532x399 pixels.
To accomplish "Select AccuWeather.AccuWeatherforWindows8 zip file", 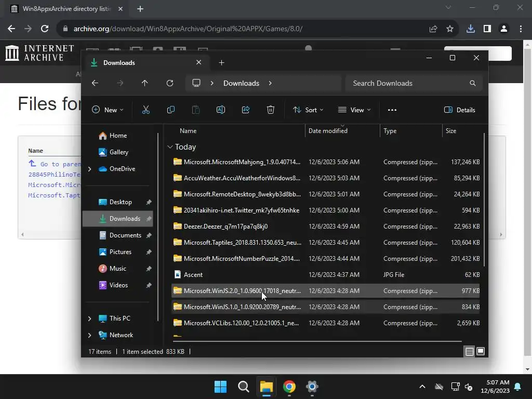I will pos(325,178).
